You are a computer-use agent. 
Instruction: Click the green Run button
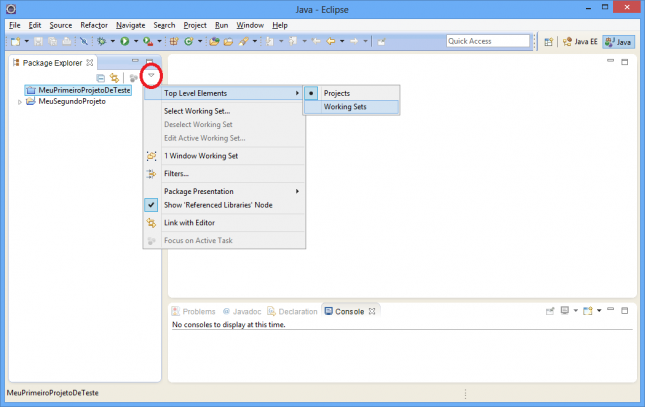[125, 41]
